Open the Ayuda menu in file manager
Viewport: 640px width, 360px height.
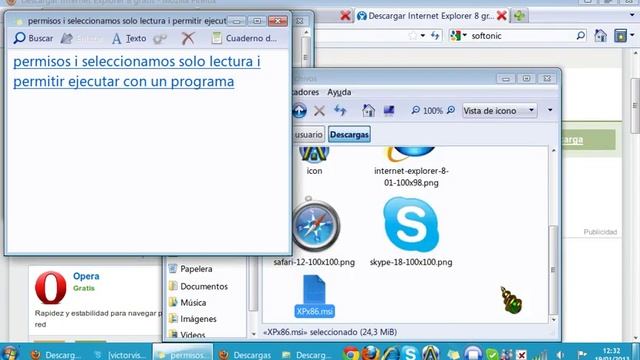click(x=339, y=92)
